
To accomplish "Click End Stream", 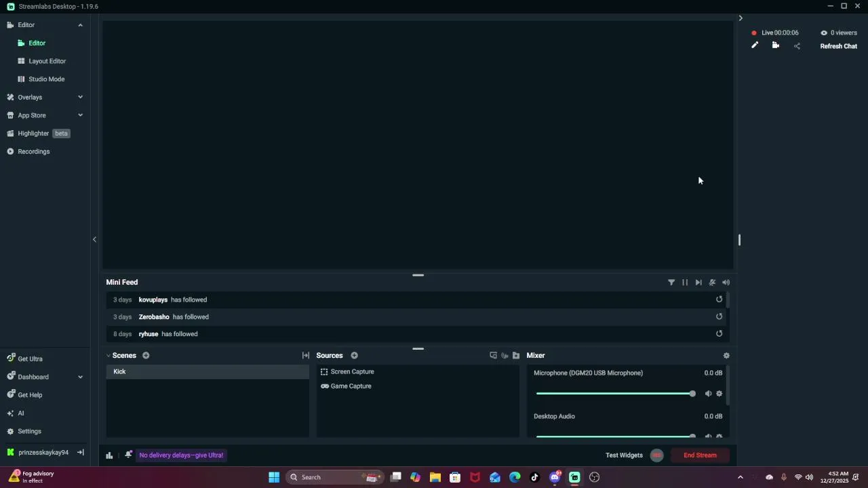I will (700, 455).
